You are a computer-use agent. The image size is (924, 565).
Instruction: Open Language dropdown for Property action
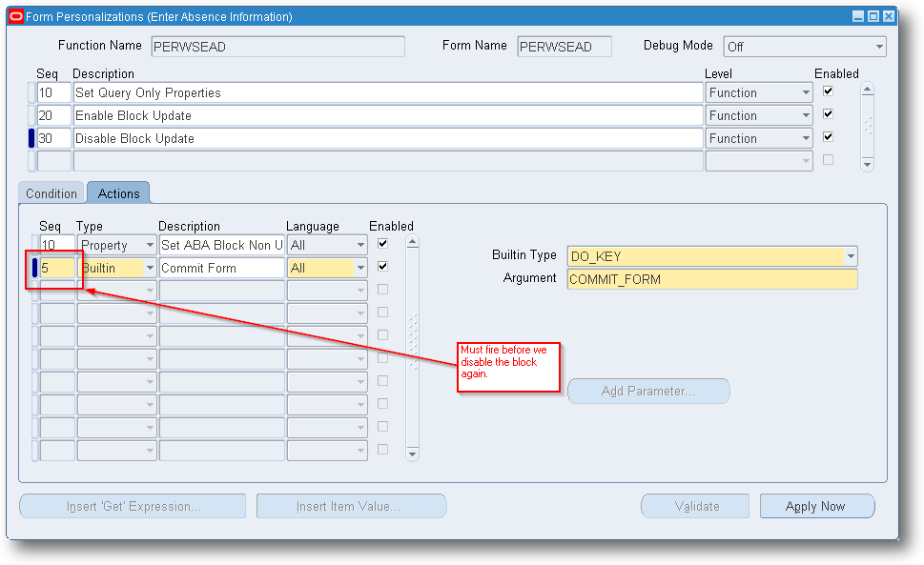click(360, 245)
